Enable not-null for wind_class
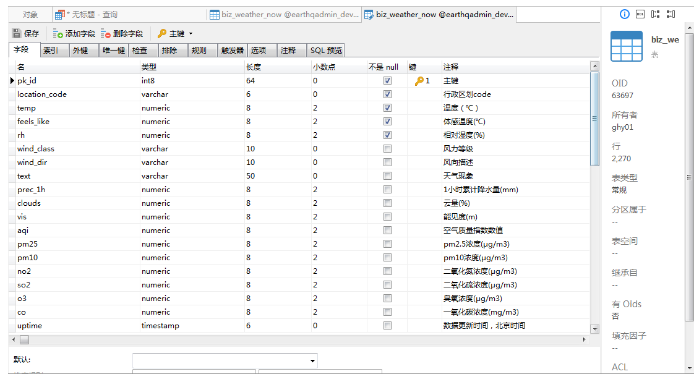The image size is (699, 382). pyautogui.click(x=387, y=148)
